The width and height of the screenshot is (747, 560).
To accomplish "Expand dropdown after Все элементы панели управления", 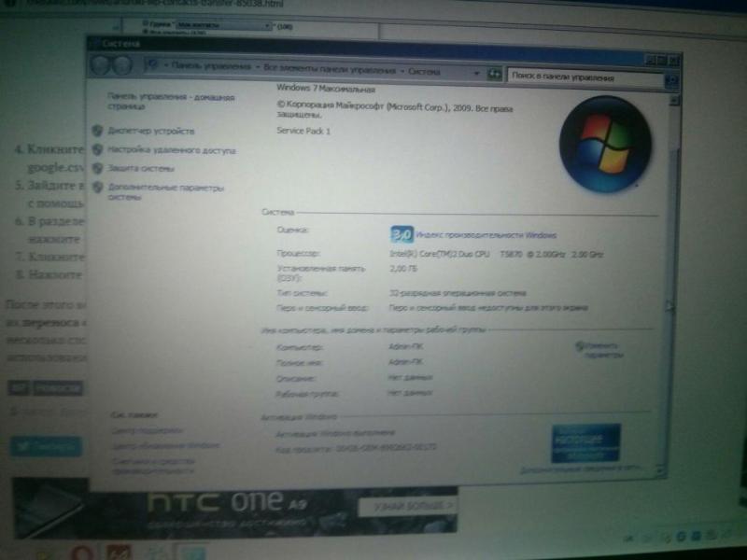I will click(402, 70).
